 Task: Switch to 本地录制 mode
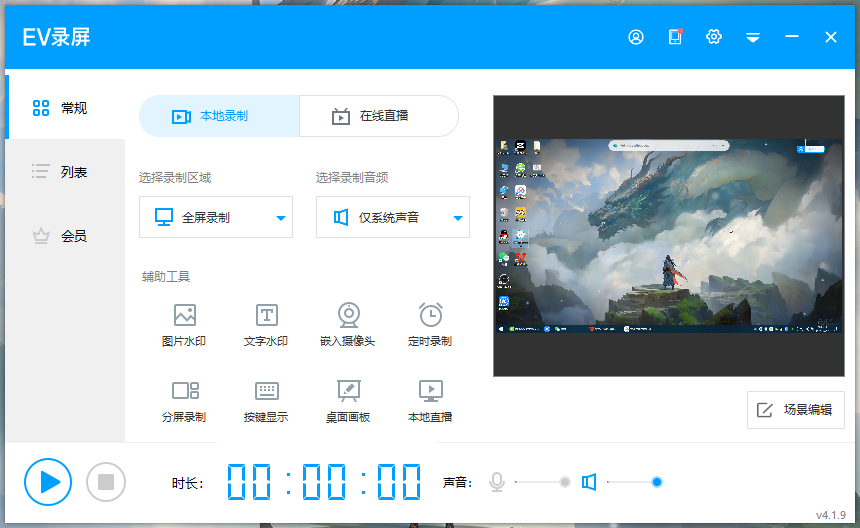[219, 116]
